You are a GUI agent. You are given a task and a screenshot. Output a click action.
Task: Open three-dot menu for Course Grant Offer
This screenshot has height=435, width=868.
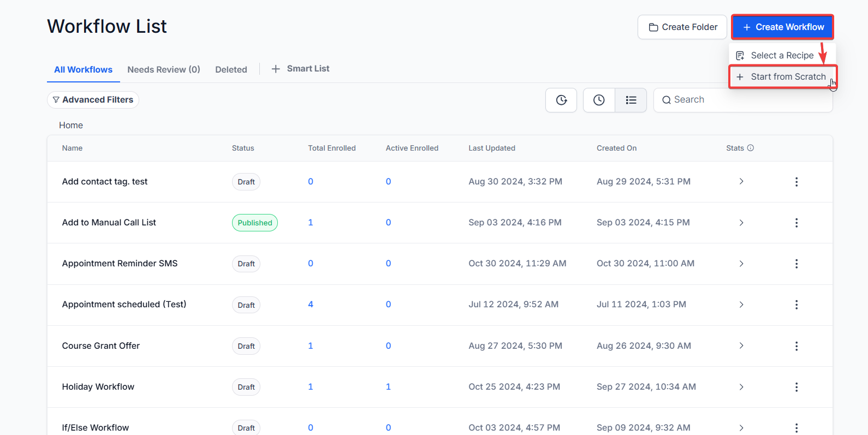point(796,346)
